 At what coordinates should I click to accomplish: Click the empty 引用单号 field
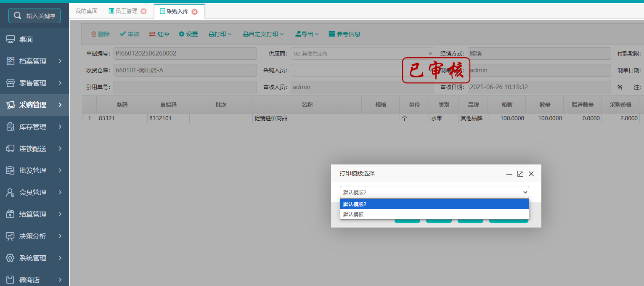[185, 87]
